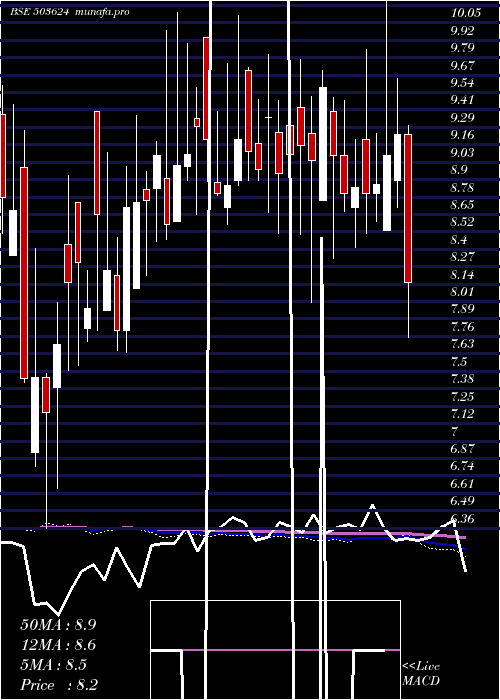The image size is (500, 700).
Task: Click the BSE 508624 munafa.pro chart title
Action: [70, 12]
